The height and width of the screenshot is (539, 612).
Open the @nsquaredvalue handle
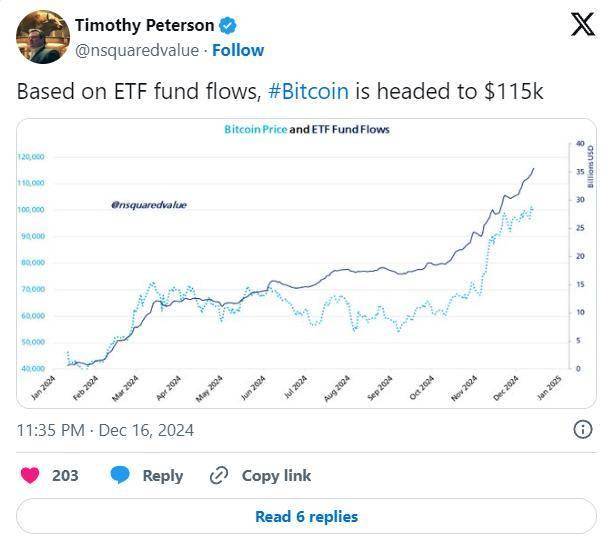[138, 49]
